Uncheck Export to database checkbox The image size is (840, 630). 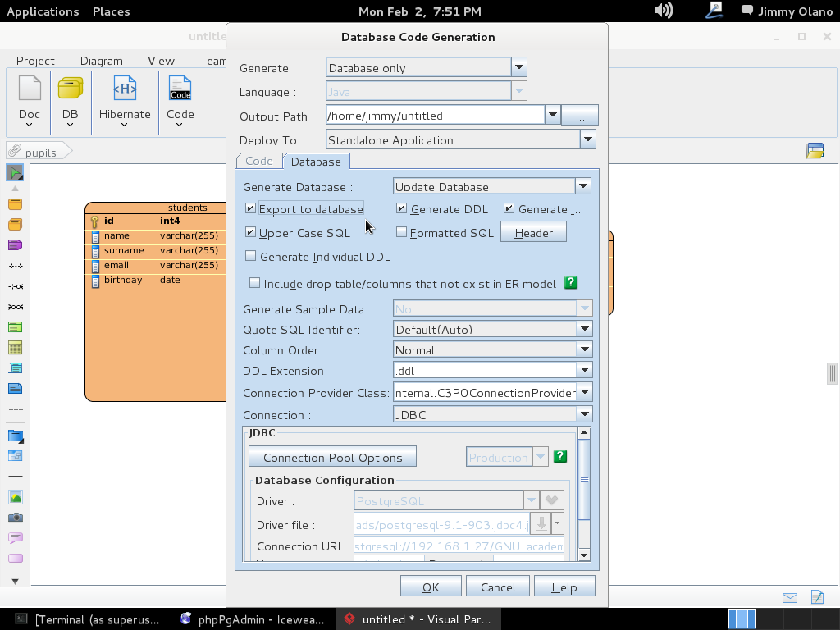251,209
